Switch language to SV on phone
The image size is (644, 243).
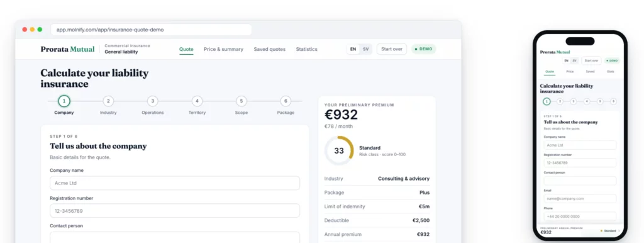pos(574,60)
